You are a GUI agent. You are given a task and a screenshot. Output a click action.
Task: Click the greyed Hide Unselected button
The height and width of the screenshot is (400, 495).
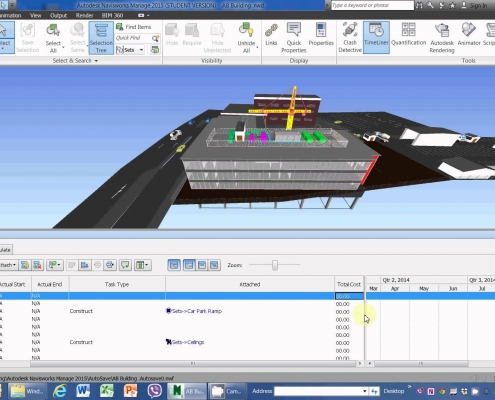[217, 37]
